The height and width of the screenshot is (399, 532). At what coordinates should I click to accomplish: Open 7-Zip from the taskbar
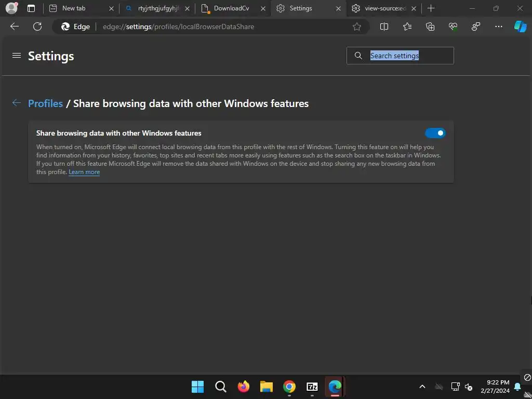(312, 387)
